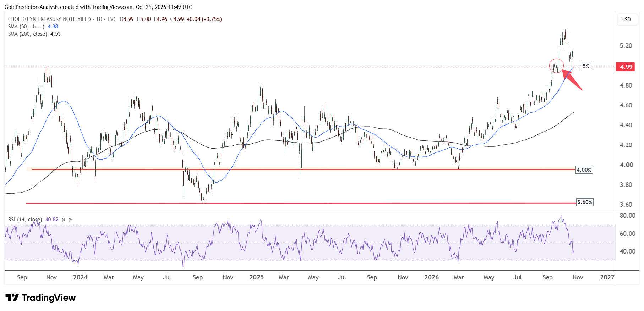
Task: Click the 4.00 price axis label
Action: point(626,165)
